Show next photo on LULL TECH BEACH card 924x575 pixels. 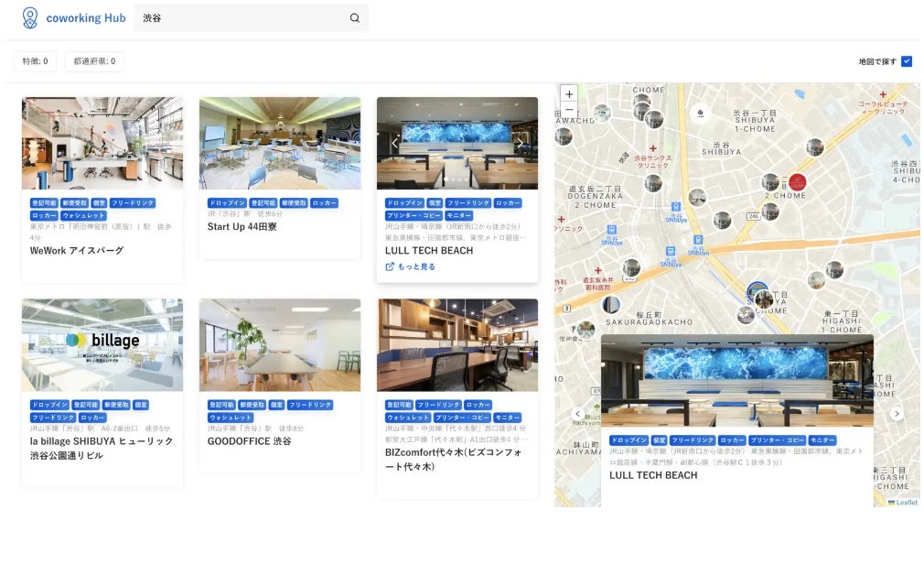click(x=520, y=144)
